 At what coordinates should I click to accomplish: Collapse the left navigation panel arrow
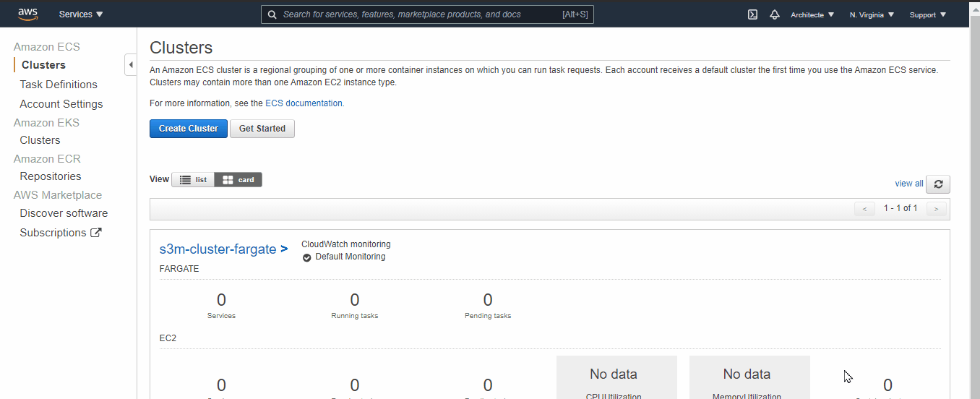point(131,64)
